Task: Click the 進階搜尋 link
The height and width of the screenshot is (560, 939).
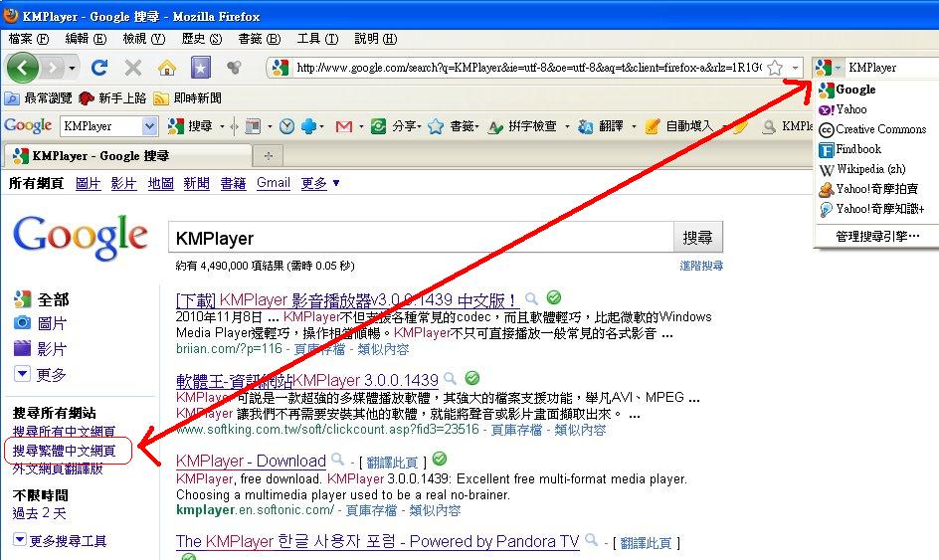Action: point(700,266)
